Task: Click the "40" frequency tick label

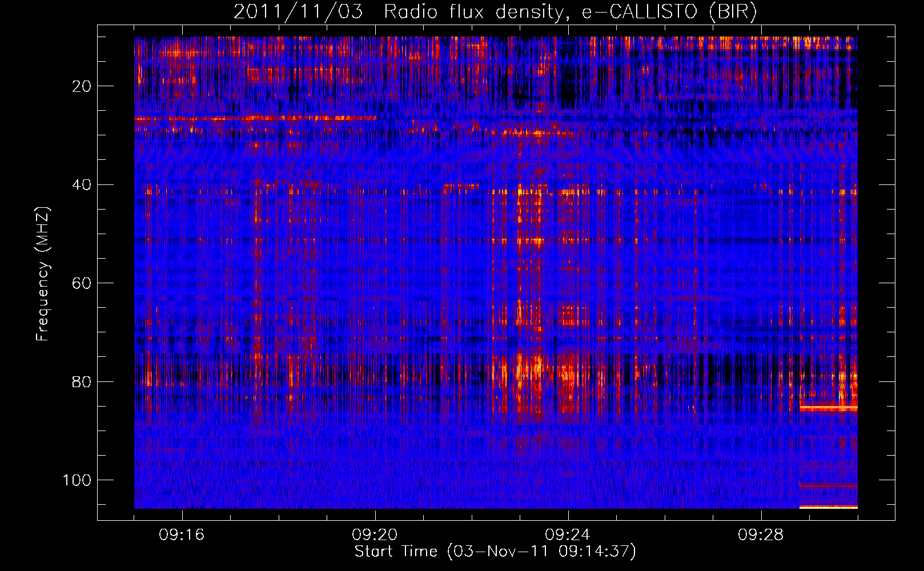Action: click(x=82, y=185)
